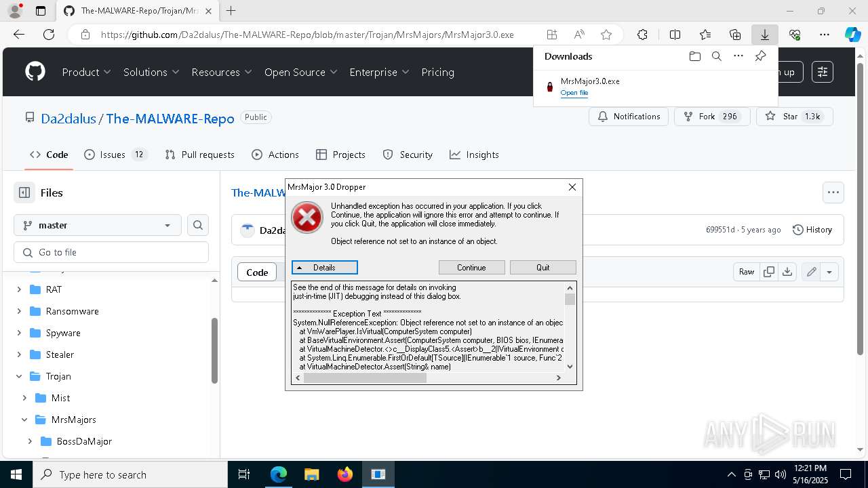
Task: Star the repository
Action: [x=794, y=117]
